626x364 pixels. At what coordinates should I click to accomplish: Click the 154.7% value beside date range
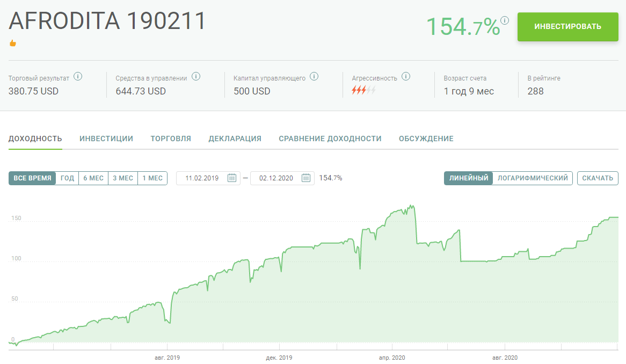(331, 178)
